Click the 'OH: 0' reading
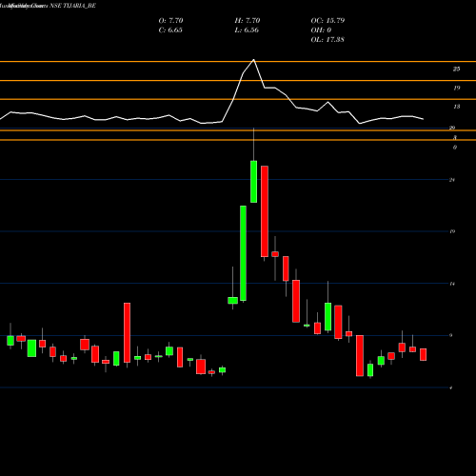This screenshot has width=476, height=476. click(x=321, y=30)
